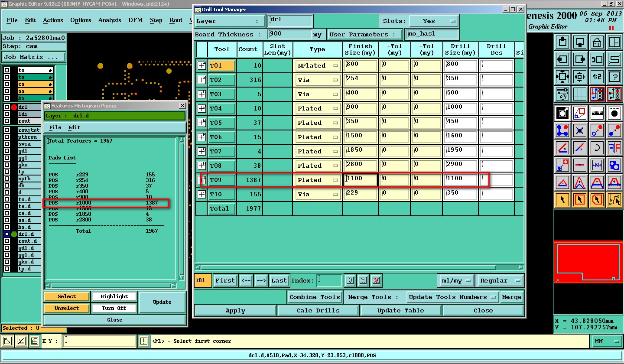Open the Rout menu
Image resolution: width=624 pixels, height=364 pixels.
coord(176,20)
